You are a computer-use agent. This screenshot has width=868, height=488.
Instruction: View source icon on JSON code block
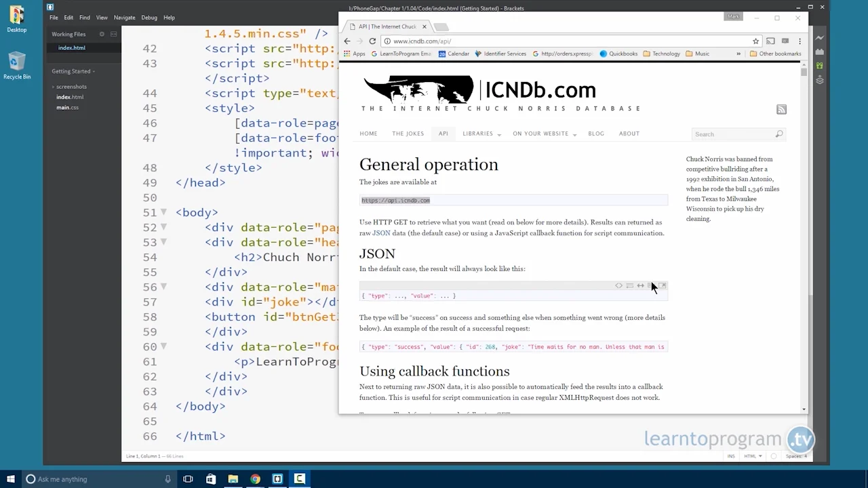pos(618,286)
